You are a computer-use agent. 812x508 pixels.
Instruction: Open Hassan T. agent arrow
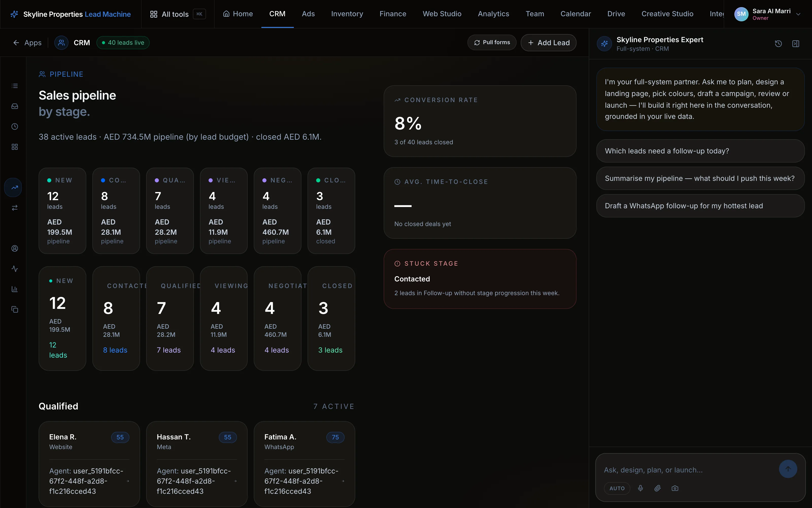click(x=235, y=481)
